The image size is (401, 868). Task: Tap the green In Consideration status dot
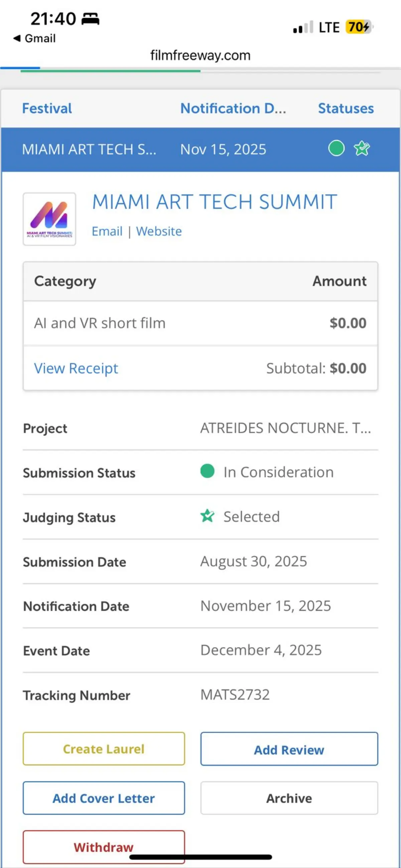207,471
